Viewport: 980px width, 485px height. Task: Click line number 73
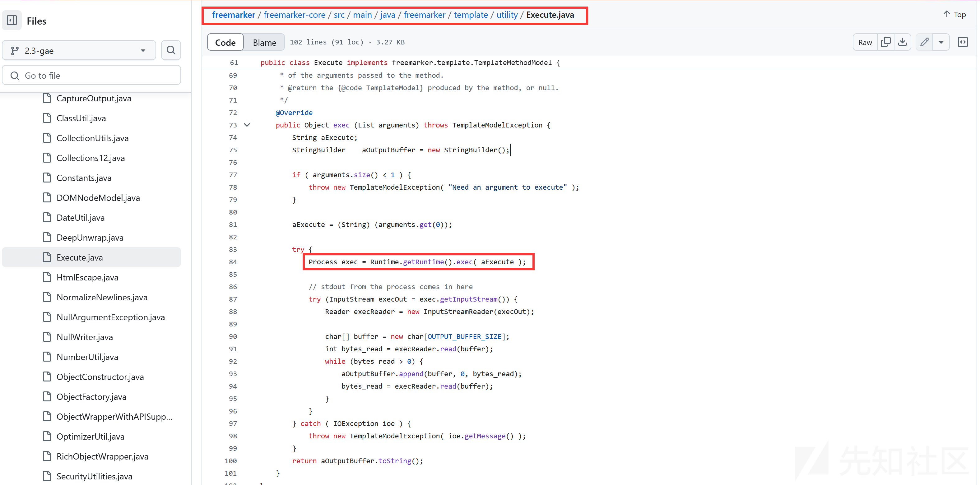click(x=233, y=125)
